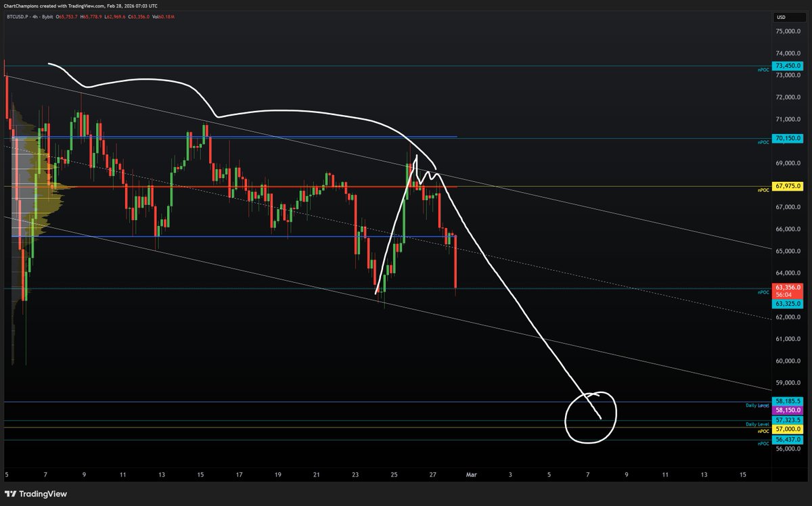The image size is (812, 506).
Task: Click the 21 date on time axis
Action: click(317, 475)
